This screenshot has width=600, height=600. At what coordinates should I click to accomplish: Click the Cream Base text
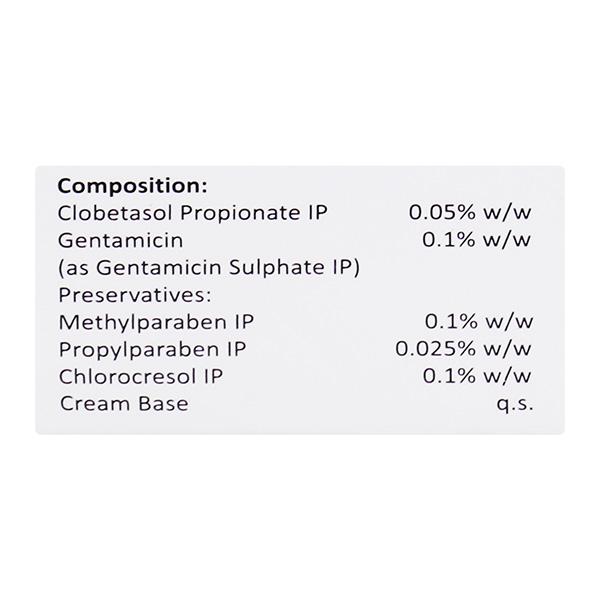pos(124,404)
